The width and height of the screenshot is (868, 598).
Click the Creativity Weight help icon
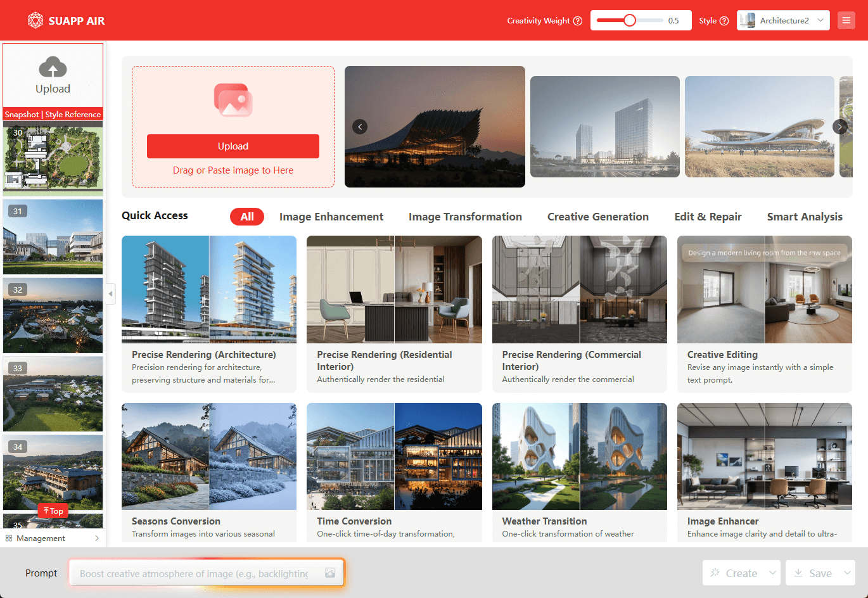[578, 21]
